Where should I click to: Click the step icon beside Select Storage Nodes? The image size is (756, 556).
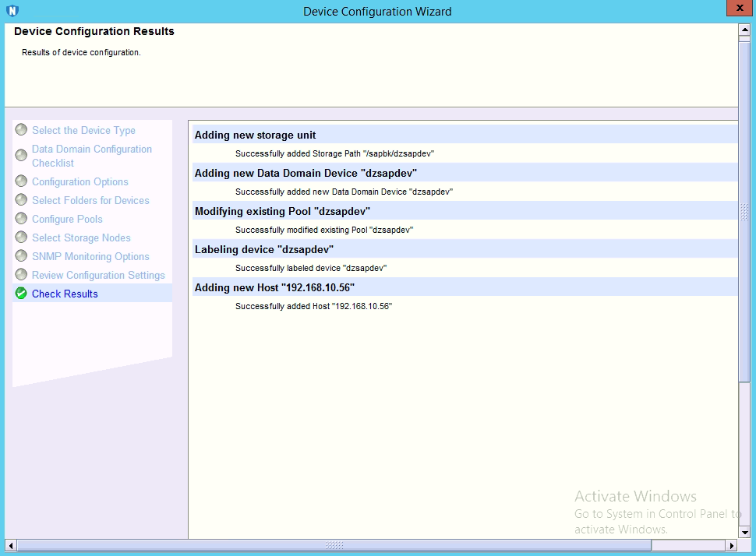click(x=21, y=238)
